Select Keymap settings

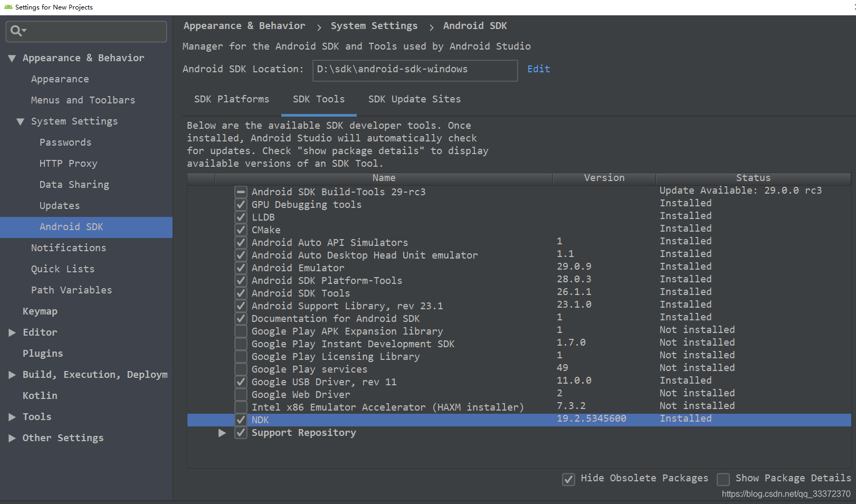(x=40, y=311)
